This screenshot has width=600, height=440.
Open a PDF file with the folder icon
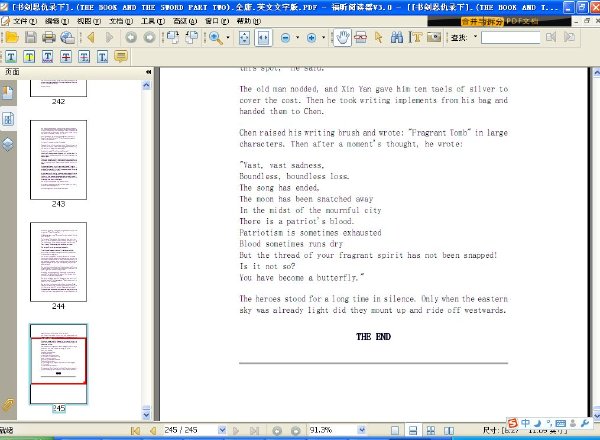coord(12,37)
